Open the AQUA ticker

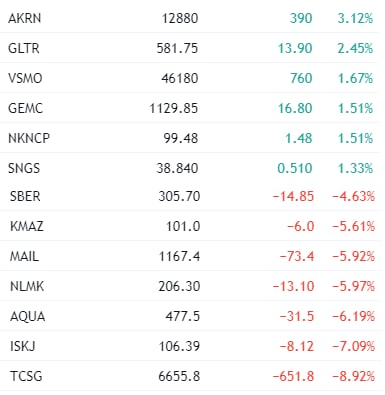coord(27,316)
